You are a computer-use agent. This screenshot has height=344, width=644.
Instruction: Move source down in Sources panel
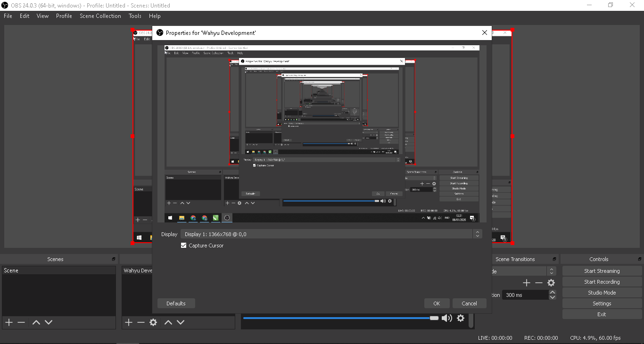coord(181,322)
